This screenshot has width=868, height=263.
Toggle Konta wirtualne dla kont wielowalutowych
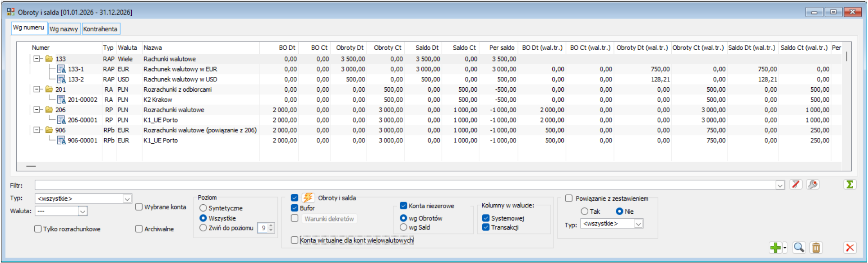[x=295, y=240]
